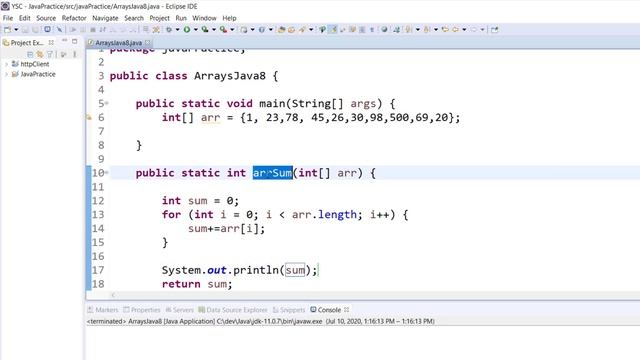This screenshot has width=640, height=360.
Task: Click the Project Explorer filter icon
Action: click(50, 54)
